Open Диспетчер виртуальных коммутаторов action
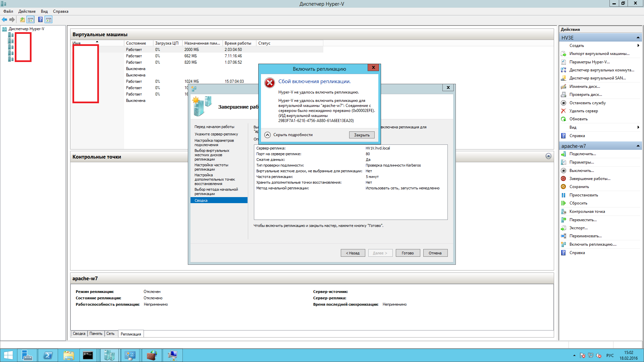644x362 pixels. (602, 70)
